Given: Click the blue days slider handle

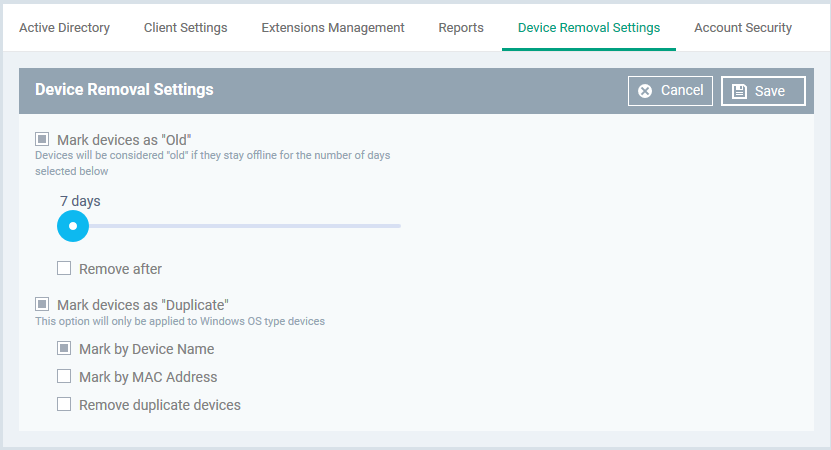Looking at the screenshot, I should [x=73, y=226].
